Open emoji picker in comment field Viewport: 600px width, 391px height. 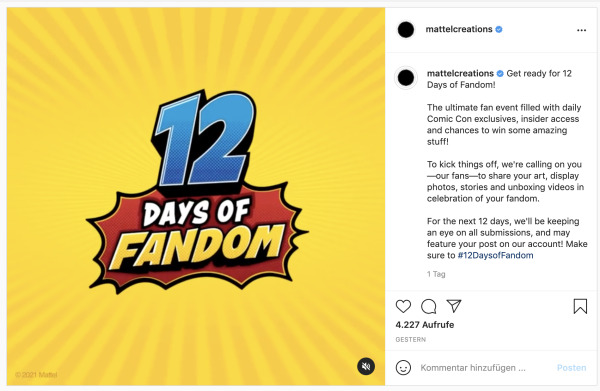(x=403, y=368)
